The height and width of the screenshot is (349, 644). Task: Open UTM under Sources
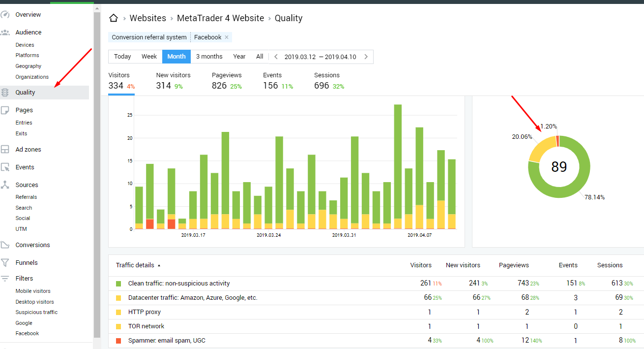tap(21, 229)
